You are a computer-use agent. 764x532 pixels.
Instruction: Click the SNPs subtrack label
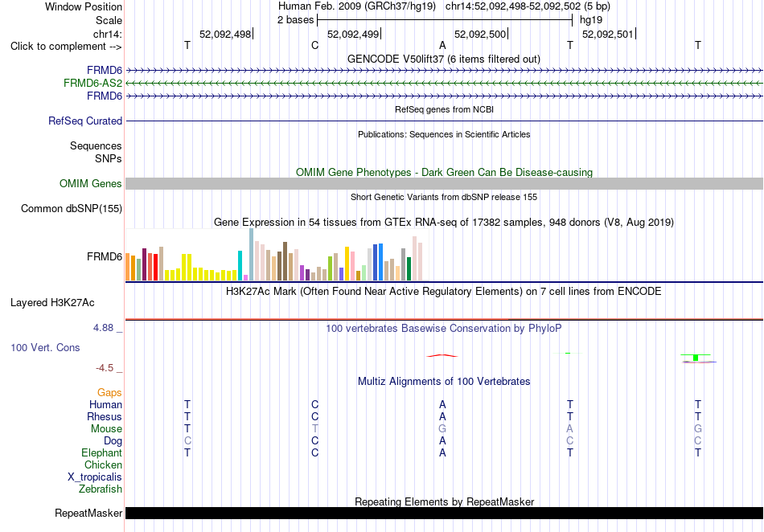109,158
